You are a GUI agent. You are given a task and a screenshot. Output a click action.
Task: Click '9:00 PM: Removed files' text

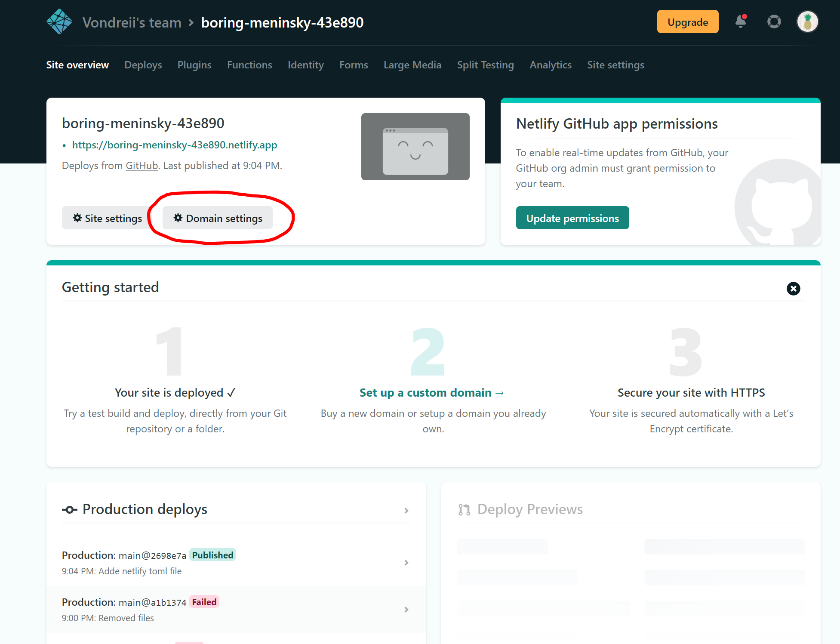[x=108, y=618]
